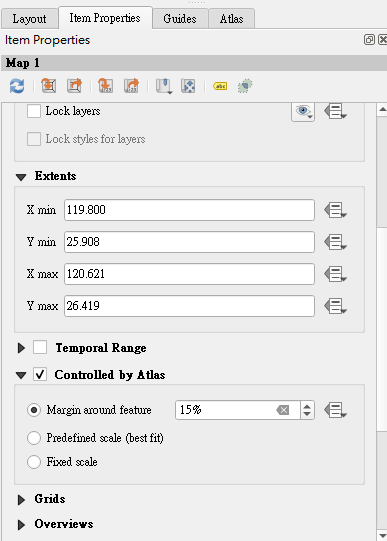Image resolution: width=387 pixels, height=541 pixels.
Task: Collapse the Controlled by Atlas section
Action: click(x=21, y=375)
